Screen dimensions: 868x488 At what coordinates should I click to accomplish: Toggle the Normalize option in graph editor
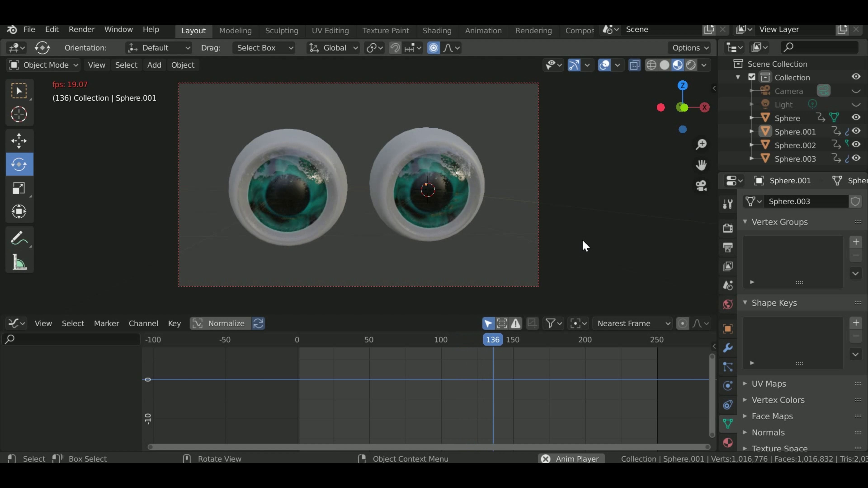(220, 323)
